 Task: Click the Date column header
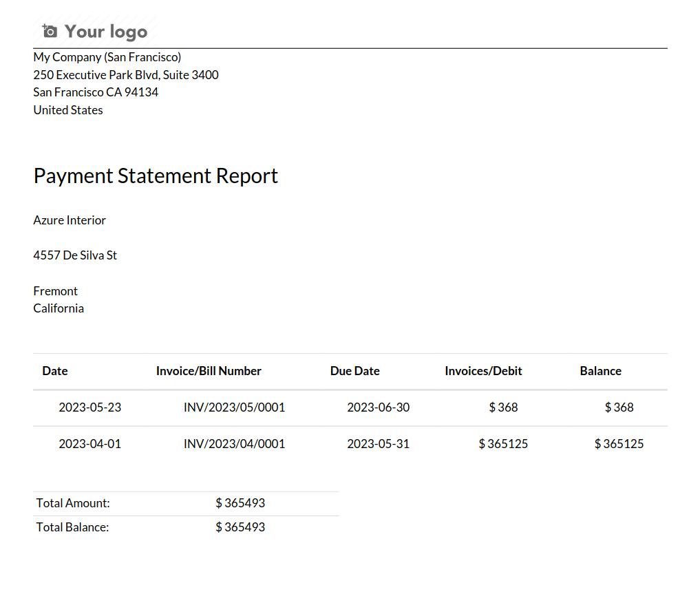point(55,371)
